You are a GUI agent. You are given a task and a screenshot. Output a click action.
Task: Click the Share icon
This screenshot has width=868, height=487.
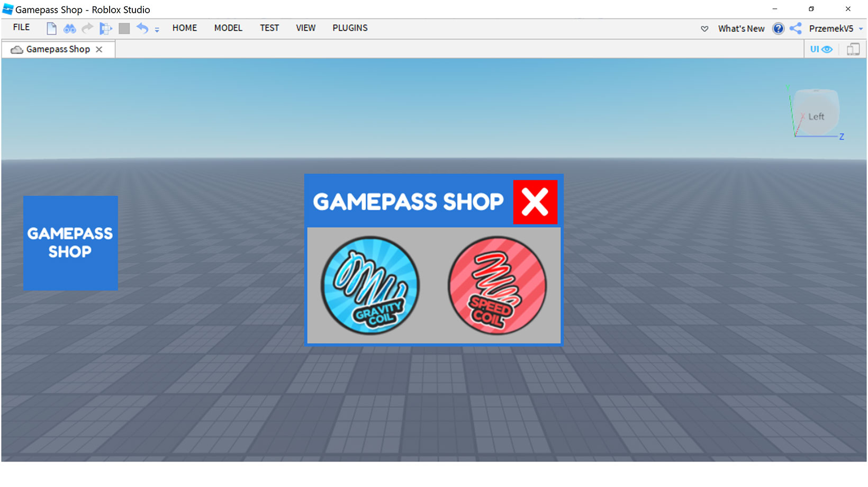795,29
